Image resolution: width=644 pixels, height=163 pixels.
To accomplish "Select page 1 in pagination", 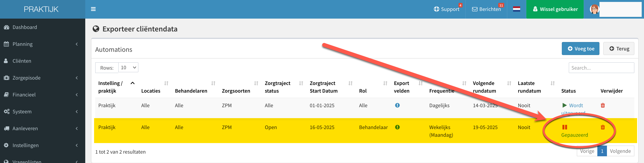I will click(602, 151).
